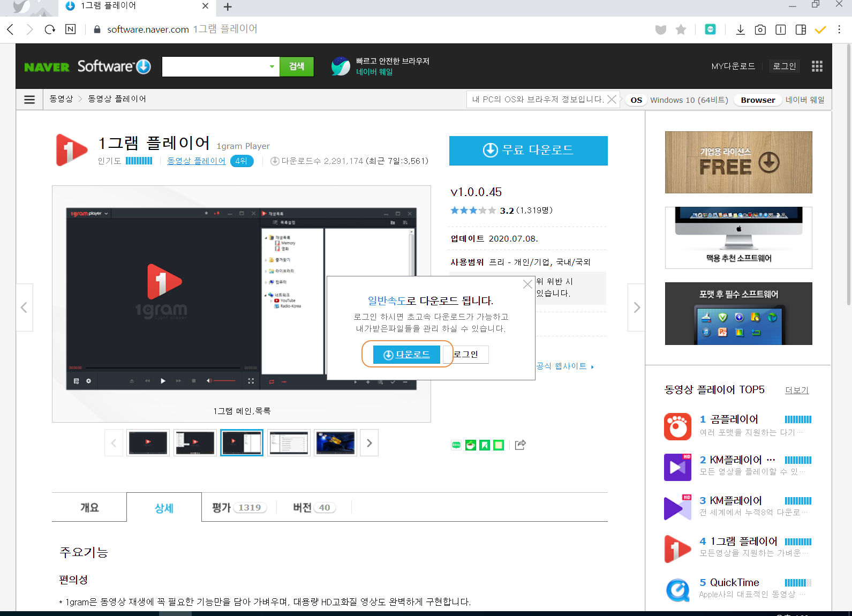852x616 pixels.
Task: Close the PC OS info tooltip
Action: (612, 100)
